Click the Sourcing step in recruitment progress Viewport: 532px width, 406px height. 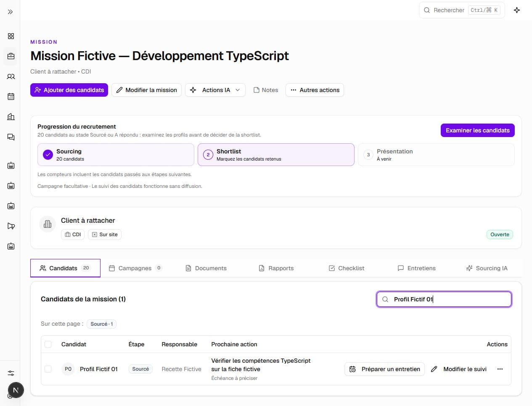[x=116, y=155]
